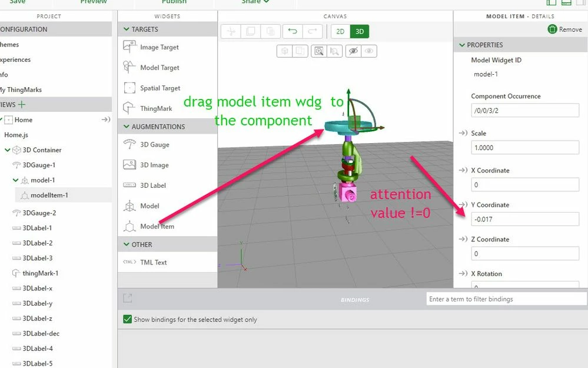Click the Z Coordinate value field

[x=525, y=254]
